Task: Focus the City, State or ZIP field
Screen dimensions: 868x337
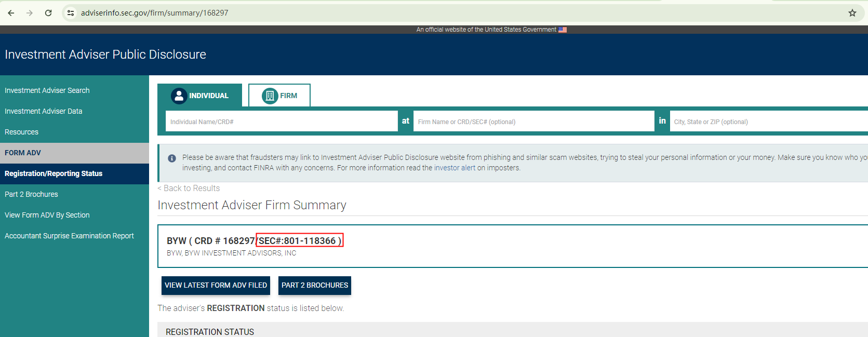Action: click(x=769, y=122)
